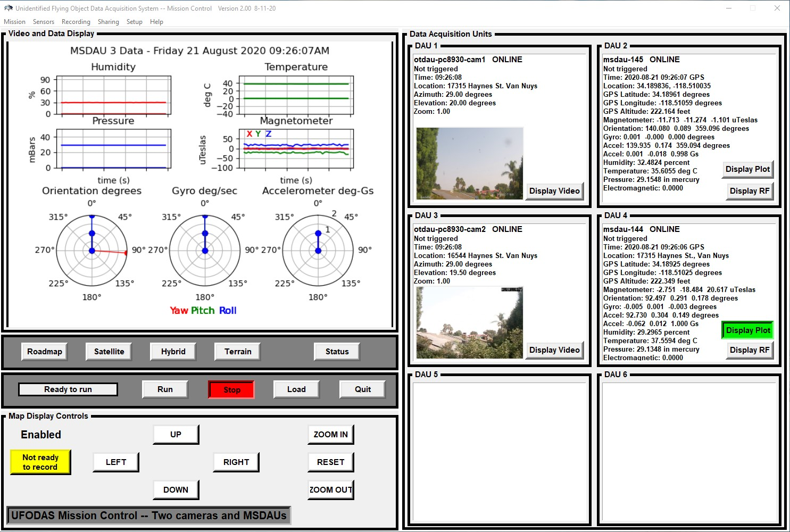Close the Mission Control window
The width and height of the screenshot is (790, 532).
pyautogui.click(x=777, y=8)
